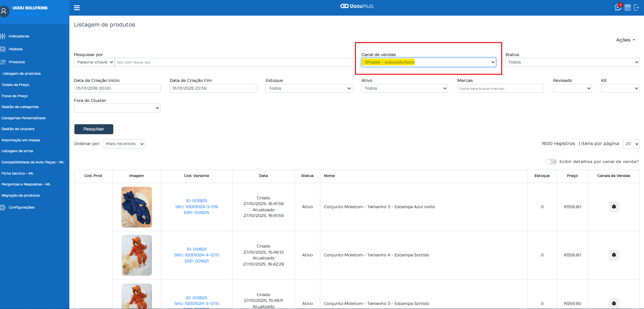
Task: Click product name Estampa Azul noite
Action: click(379, 207)
